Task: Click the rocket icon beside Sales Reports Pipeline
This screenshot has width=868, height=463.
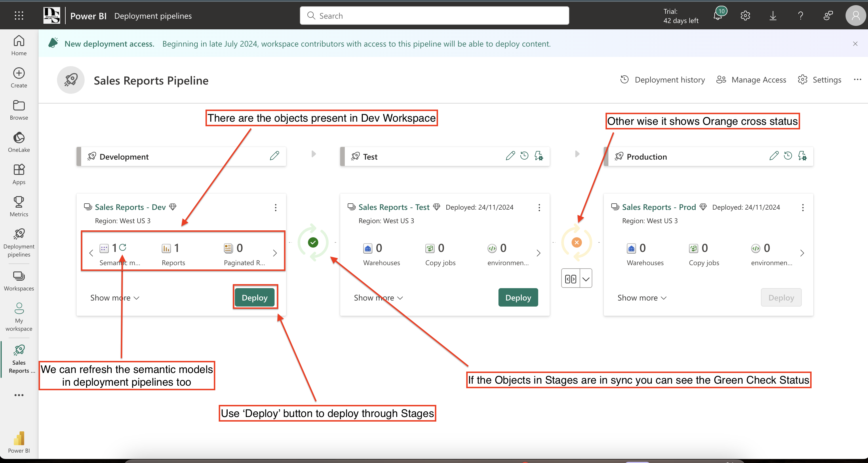Action: tap(71, 80)
